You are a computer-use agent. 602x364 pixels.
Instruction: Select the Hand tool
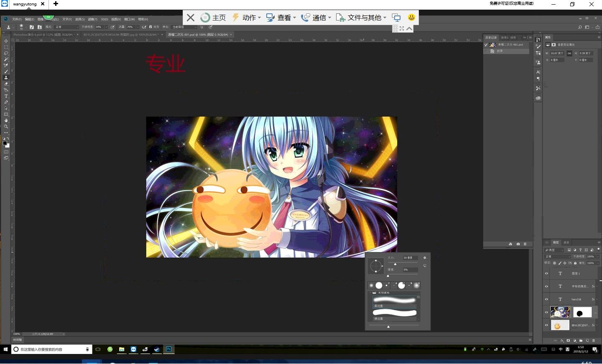coord(6,120)
